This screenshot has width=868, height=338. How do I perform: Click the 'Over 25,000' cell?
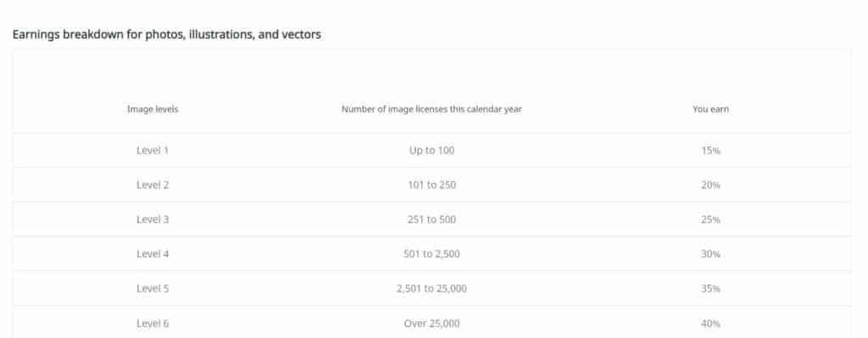(x=431, y=324)
